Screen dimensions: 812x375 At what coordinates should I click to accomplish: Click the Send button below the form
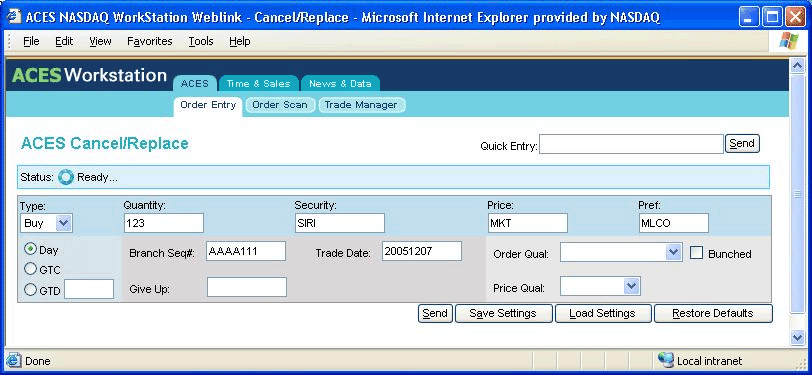click(x=435, y=313)
